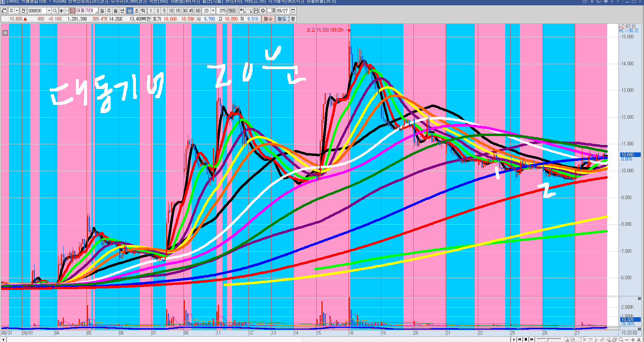Screen dimensions: 644x342
Task: Open the calendar date picker icon
Action: tap(293, 11)
